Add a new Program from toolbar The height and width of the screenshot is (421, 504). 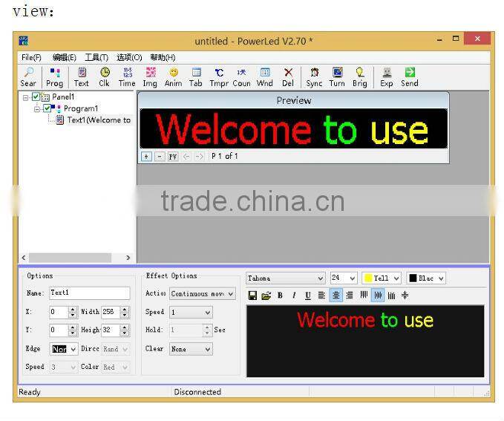point(55,76)
